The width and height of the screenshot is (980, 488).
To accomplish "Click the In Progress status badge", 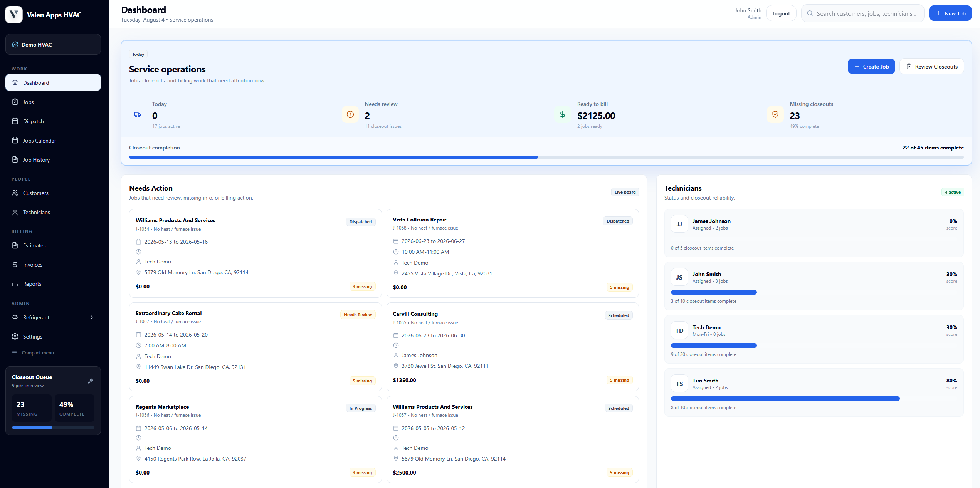I will point(361,408).
